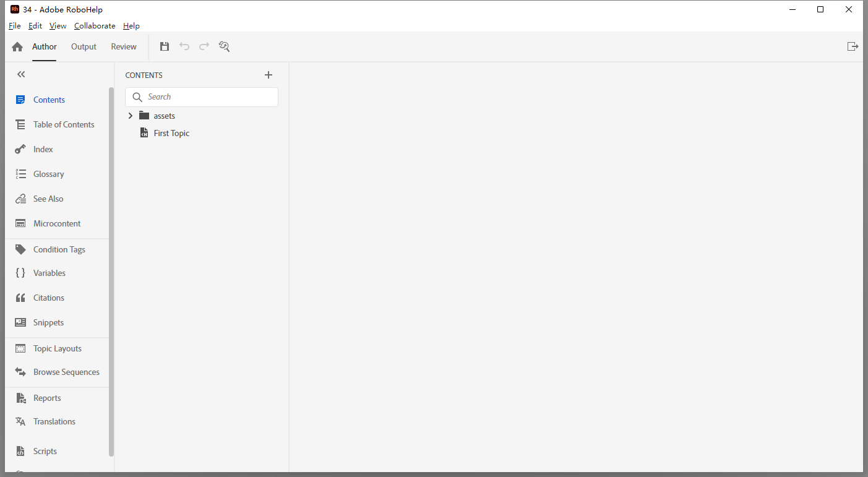Collapse the left sidebar with double chevron
The width and height of the screenshot is (868, 477).
click(21, 74)
